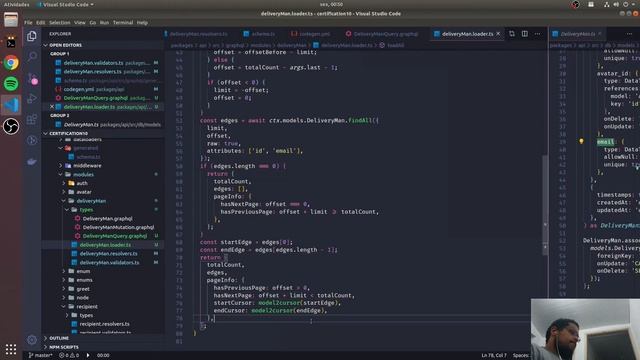
Task: Click the lightbulb quick-fix icon beside email
Action: coord(581,141)
